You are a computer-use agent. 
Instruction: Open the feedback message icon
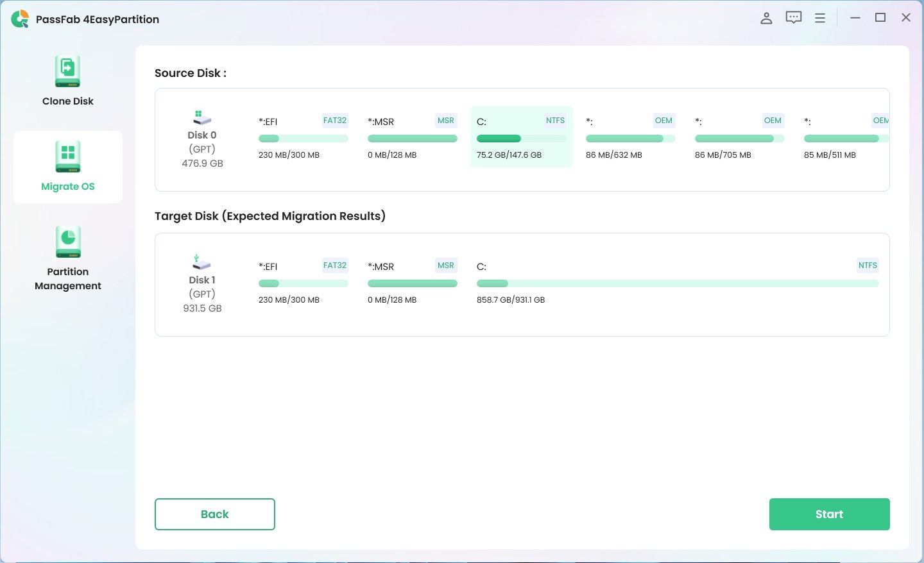click(794, 18)
